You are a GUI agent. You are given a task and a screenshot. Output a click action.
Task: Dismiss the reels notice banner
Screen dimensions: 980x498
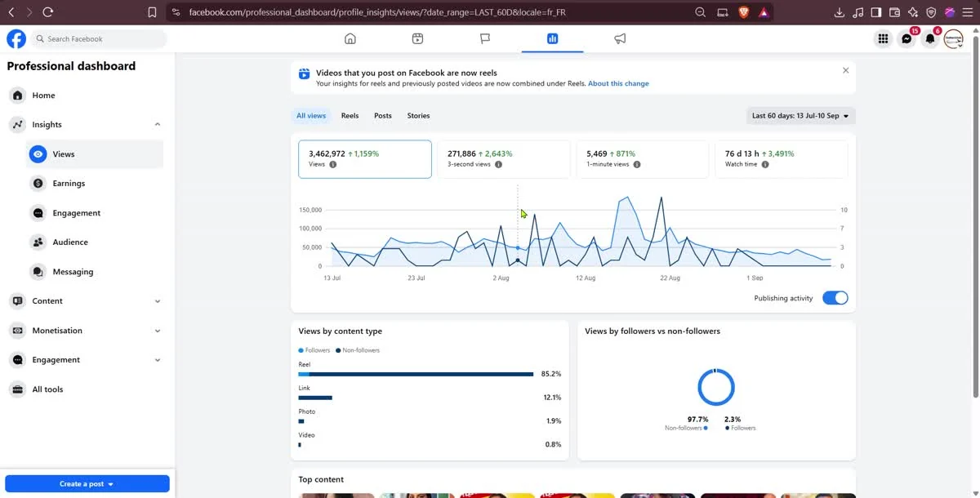pyautogui.click(x=845, y=70)
